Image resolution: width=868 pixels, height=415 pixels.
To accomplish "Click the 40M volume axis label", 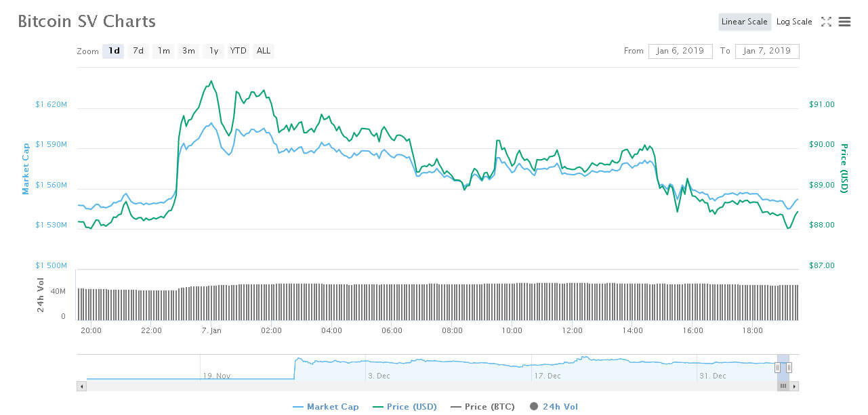I will point(58,291).
